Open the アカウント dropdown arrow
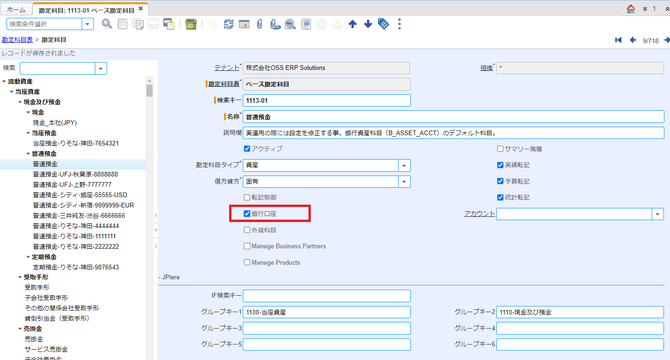670x360 pixels. pos(658,214)
